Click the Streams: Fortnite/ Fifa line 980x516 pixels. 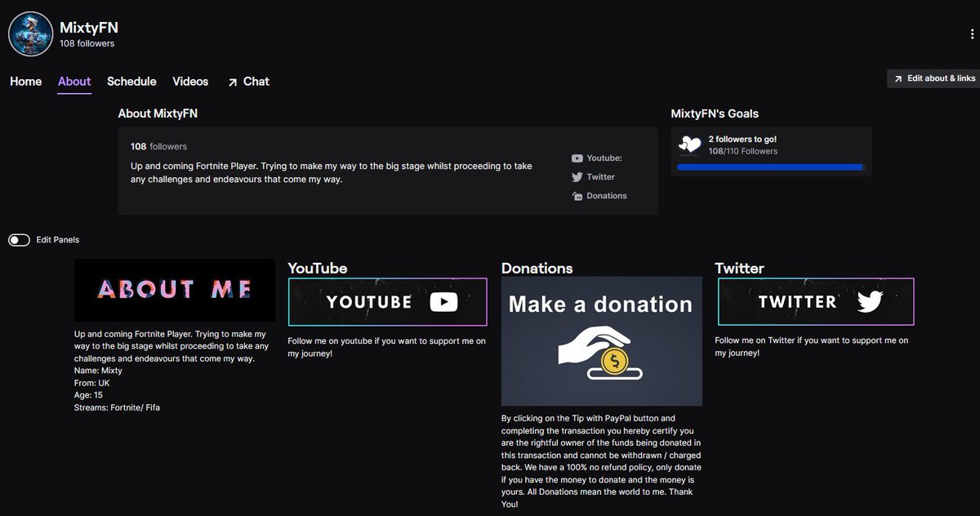tap(117, 407)
